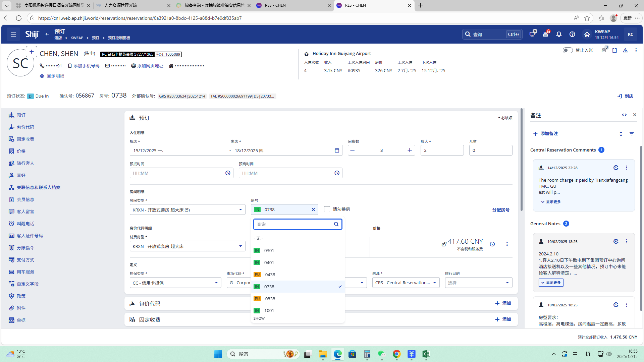
Task: Open Excel from the Windows taskbar
Action: tap(426, 354)
